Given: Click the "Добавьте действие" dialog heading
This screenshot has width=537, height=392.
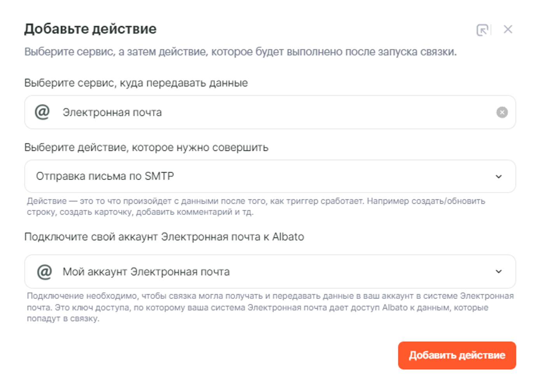Looking at the screenshot, I should tap(90, 29).
